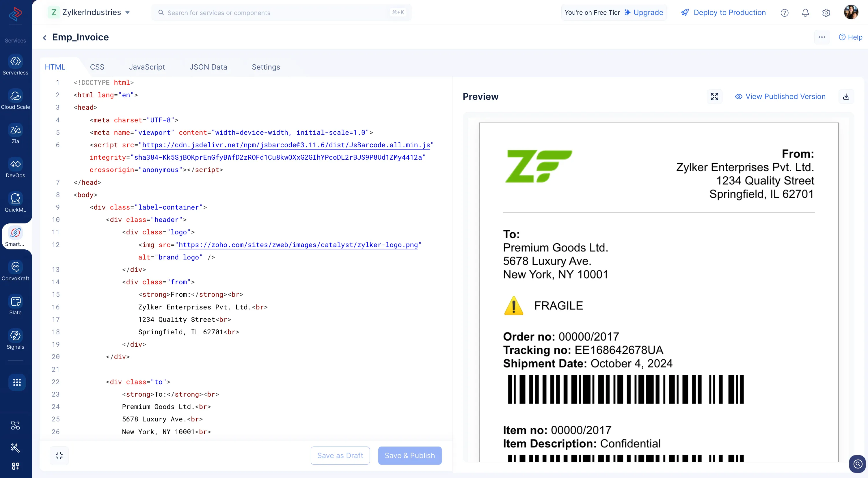868x478 pixels.
Task: Click the '<!DOCTYPE html>' code line
Action: tap(103, 83)
